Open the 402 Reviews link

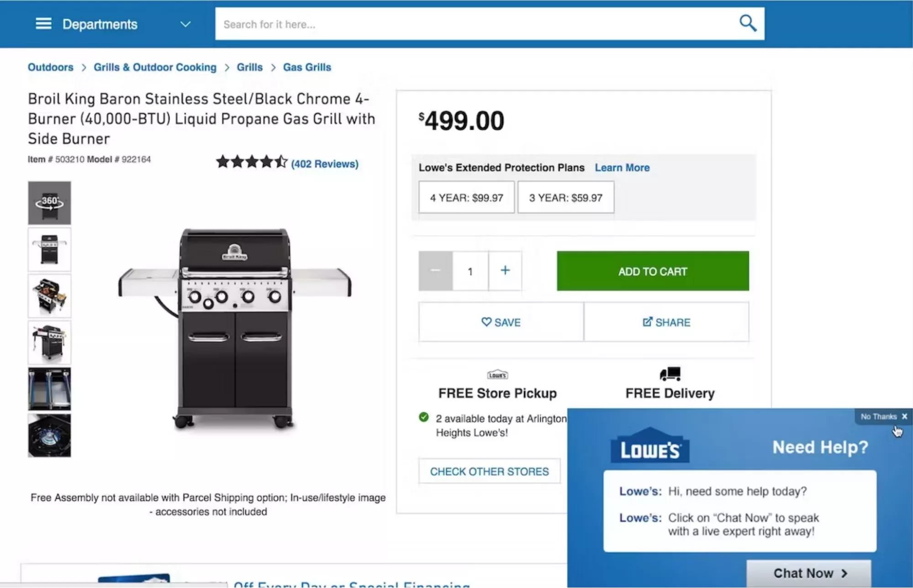325,164
